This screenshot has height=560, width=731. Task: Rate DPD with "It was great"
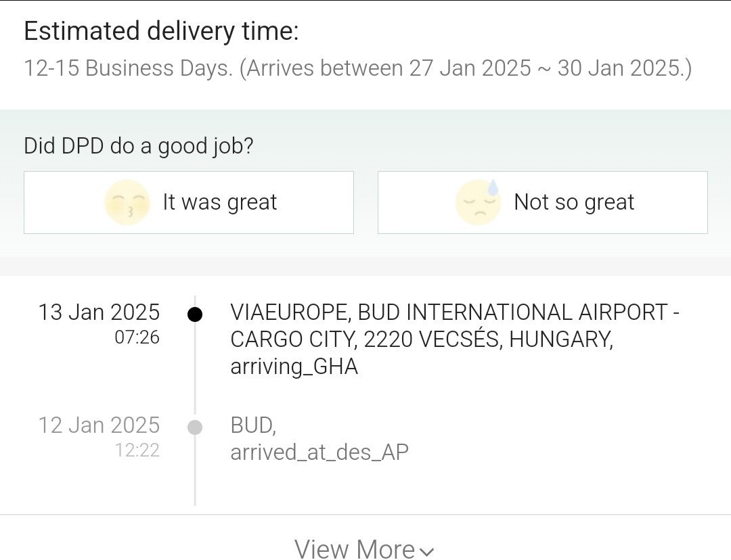tap(220, 202)
